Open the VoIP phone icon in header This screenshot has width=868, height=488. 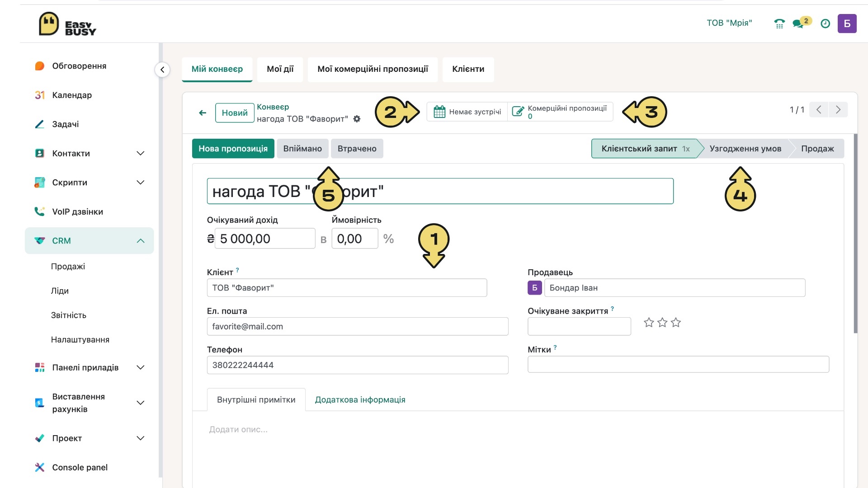coord(779,23)
